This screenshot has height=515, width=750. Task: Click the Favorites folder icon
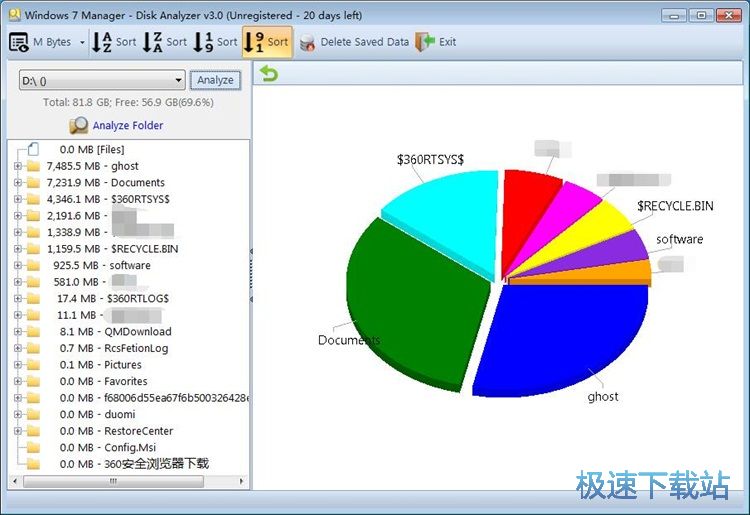coord(33,381)
